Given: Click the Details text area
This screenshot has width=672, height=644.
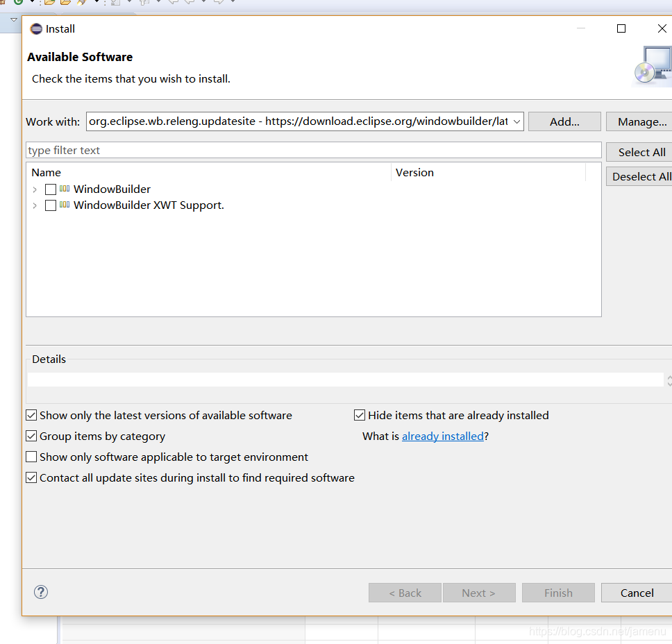Looking at the screenshot, I should (346, 380).
